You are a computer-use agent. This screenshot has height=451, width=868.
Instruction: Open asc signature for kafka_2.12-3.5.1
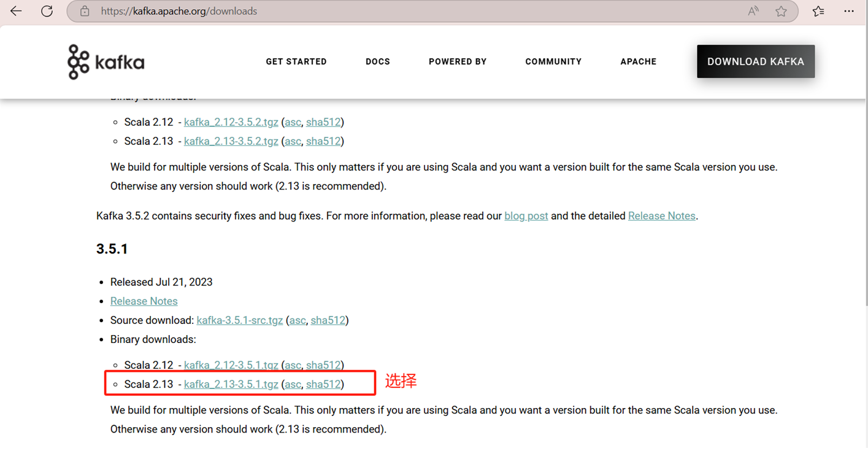pos(293,365)
